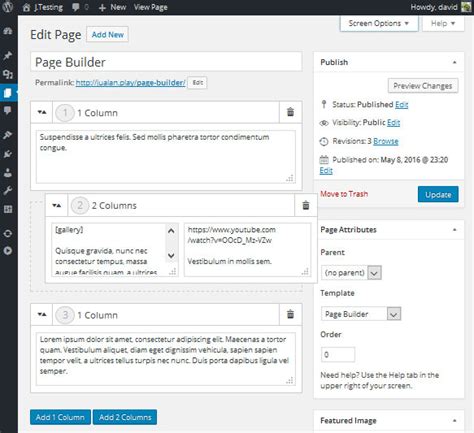
Task: Click the key icon beside Status
Action: tap(324, 104)
